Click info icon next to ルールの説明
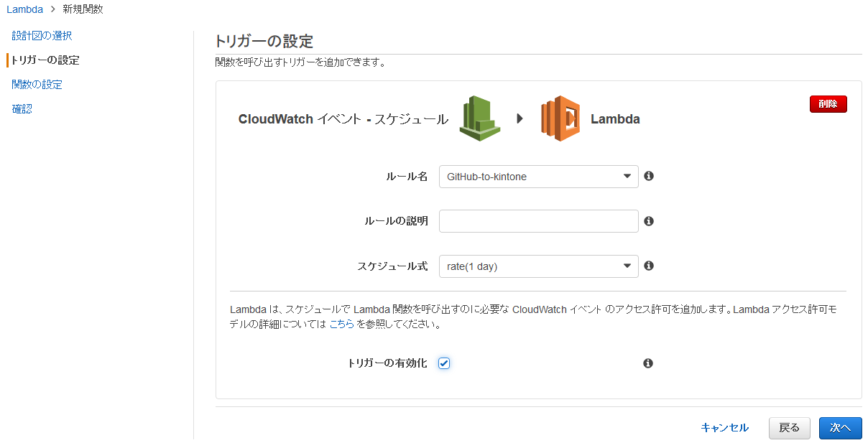Screen dimensions: 868x448 649,221
